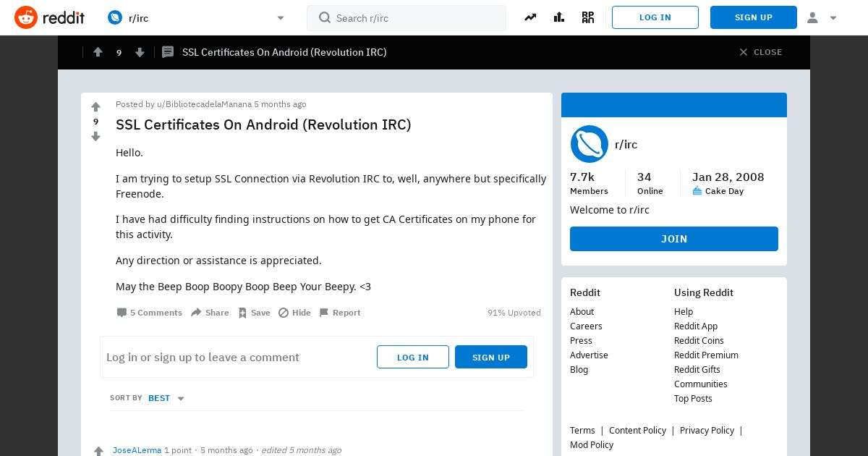Open the Press link
868x456 pixels.
581,340
